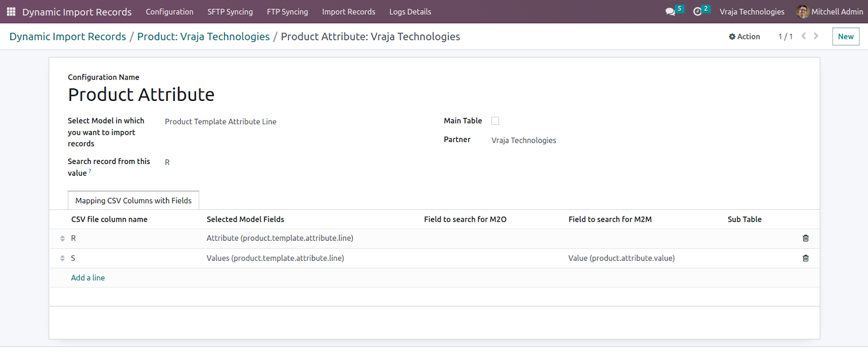This screenshot has height=360, width=868.
Task: Click the Product Attribute configuration name field
Action: pos(141,94)
